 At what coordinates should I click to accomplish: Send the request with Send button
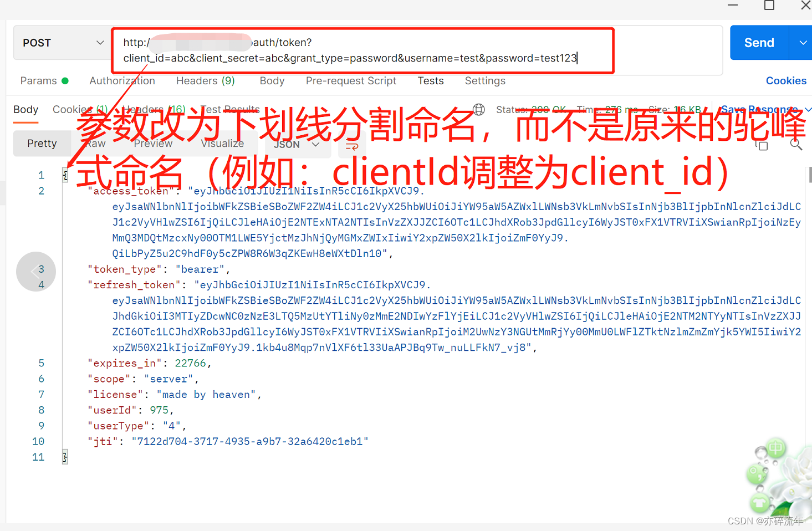[759, 43]
